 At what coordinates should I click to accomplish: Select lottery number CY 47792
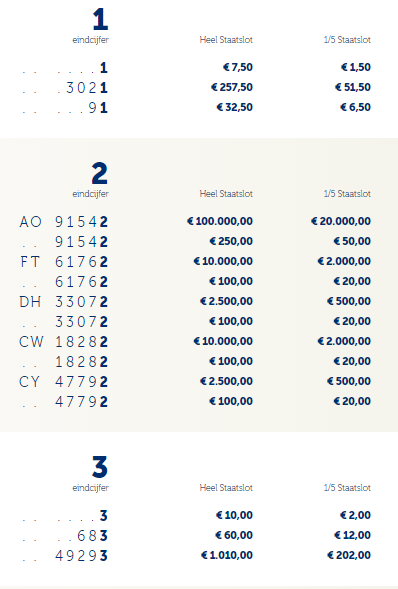coord(63,382)
